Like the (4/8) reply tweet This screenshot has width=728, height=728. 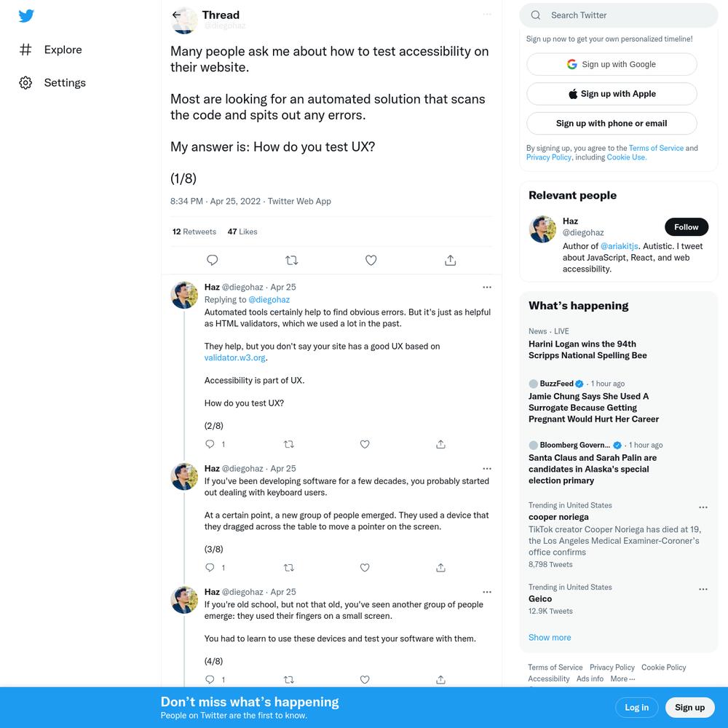365,680
